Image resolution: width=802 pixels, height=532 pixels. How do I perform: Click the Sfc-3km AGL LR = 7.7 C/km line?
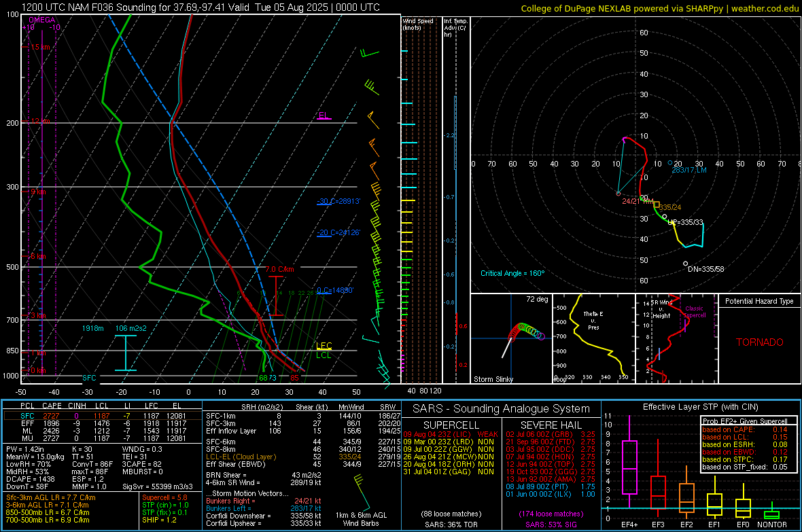pyautogui.click(x=51, y=497)
